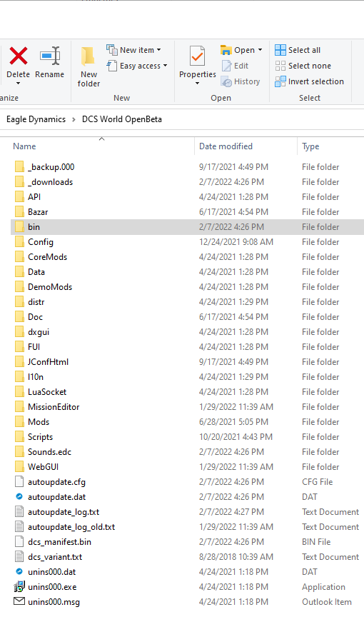
Task: Select the JConfHtml folder
Action: (48, 361)
